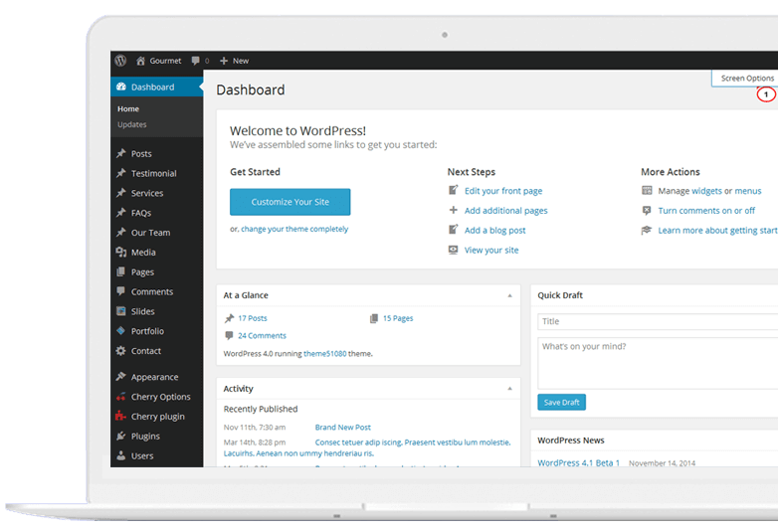Open the 17 Posts link

point(252,318)
